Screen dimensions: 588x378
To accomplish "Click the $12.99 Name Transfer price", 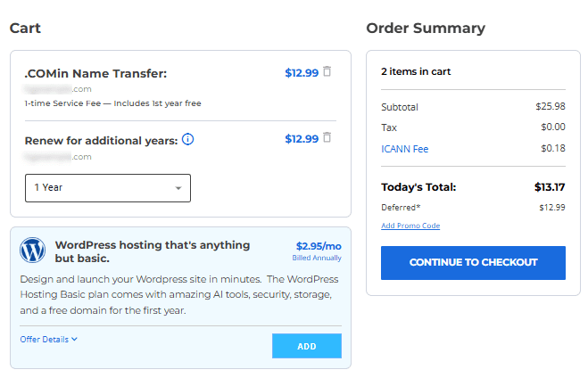I will [301, 73].
